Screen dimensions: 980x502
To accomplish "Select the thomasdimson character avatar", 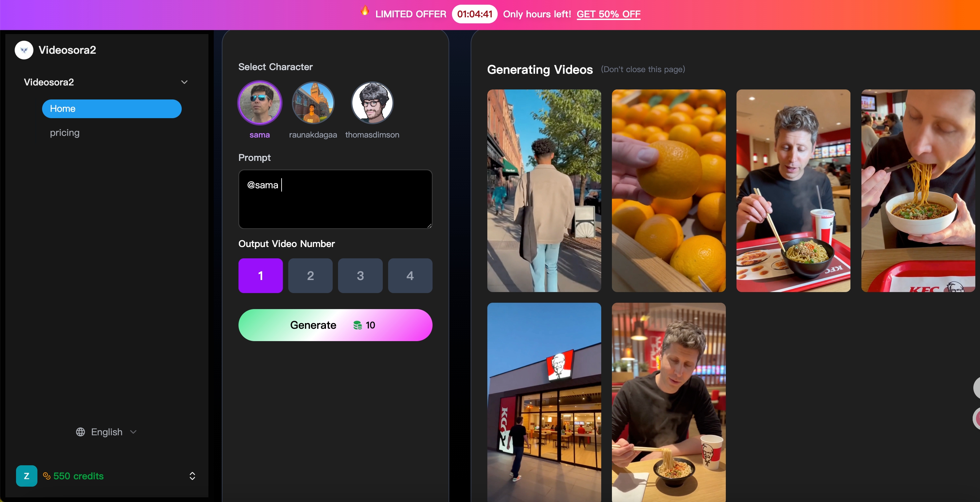I will pyautogui.click(x=372, y=103).
